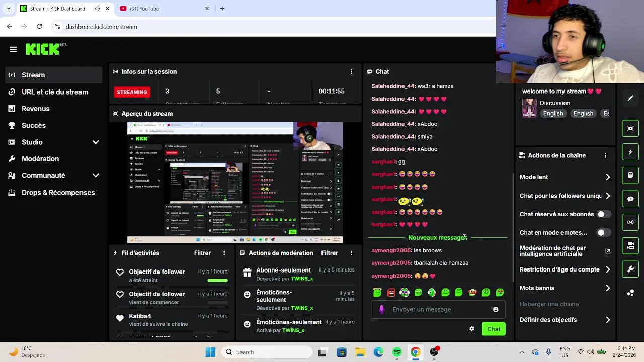The image size is (644, 362).
Task: Click Filtrer in Actions de modération panel
Action: [x=330, y=253]
